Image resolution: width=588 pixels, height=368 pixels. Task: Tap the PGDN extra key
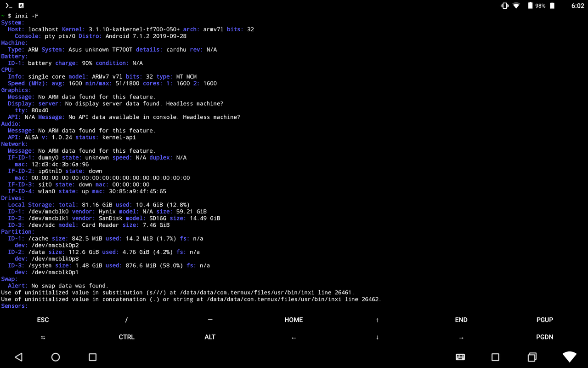coord(545,337)
